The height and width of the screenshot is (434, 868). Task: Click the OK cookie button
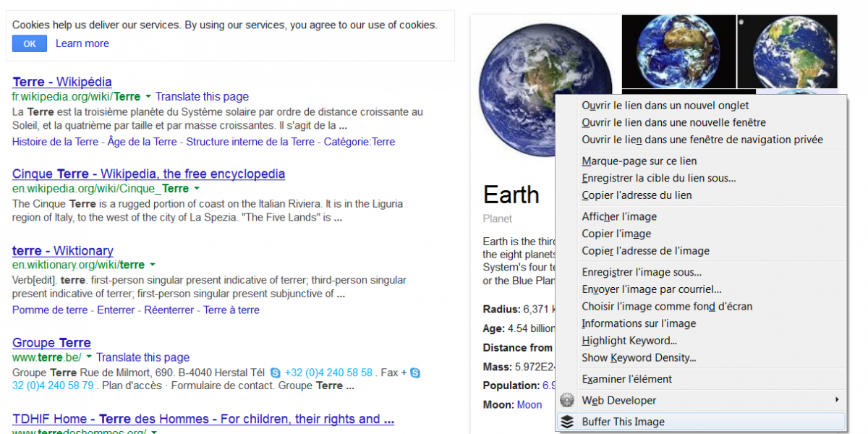point(30,43)
